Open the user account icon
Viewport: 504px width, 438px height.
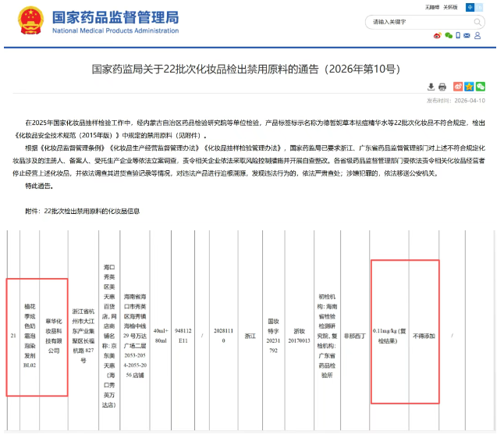click(477, 35)
